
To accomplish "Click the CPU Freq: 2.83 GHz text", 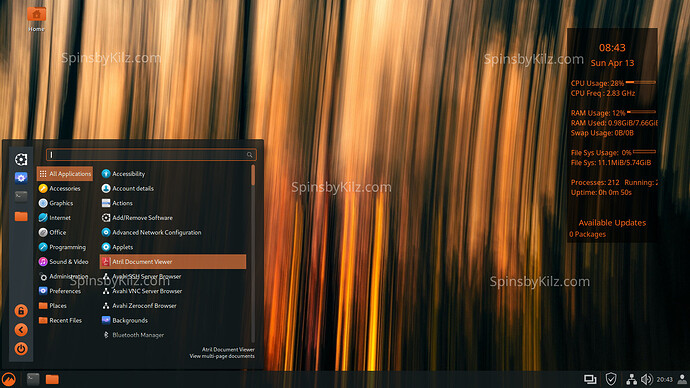I will point(603,93).
